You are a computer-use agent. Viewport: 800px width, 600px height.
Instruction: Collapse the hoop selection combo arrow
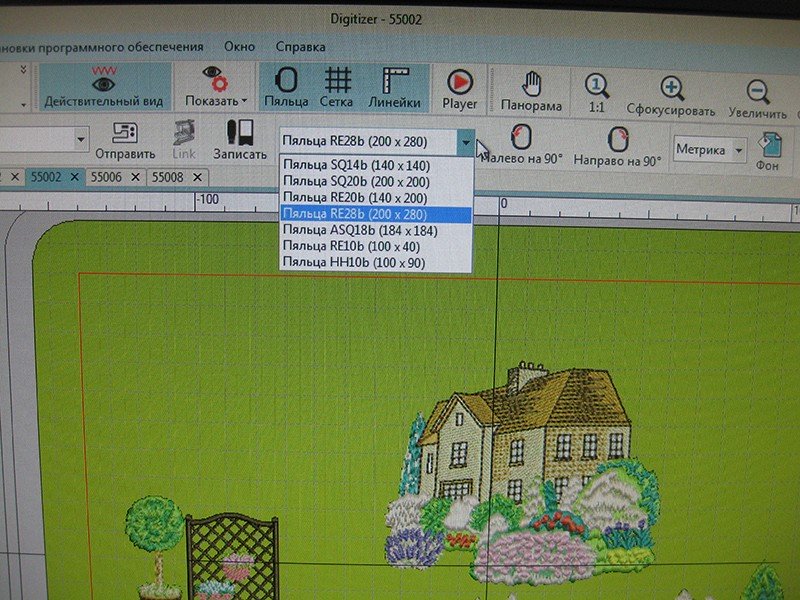point(465,142)
